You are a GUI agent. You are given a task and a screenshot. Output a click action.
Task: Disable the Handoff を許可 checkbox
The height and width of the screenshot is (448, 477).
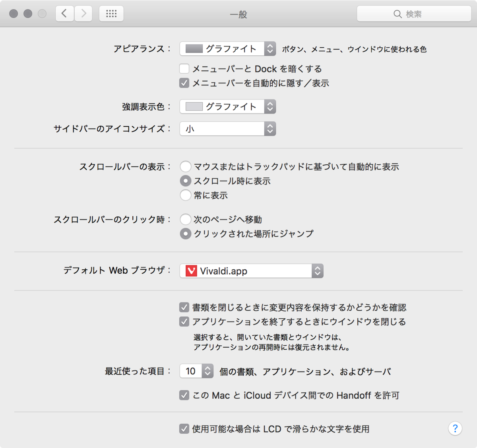coord(184,395)
